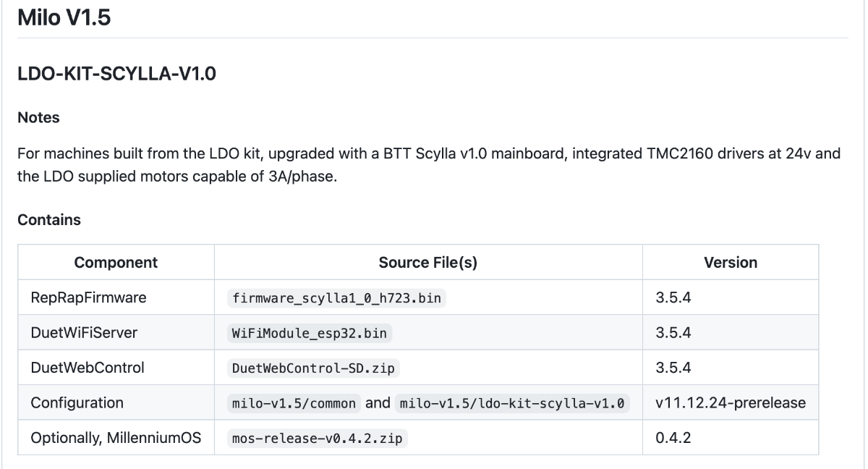868x469 pixels.
Task: Click the Notes subheading
Action: 38,117
